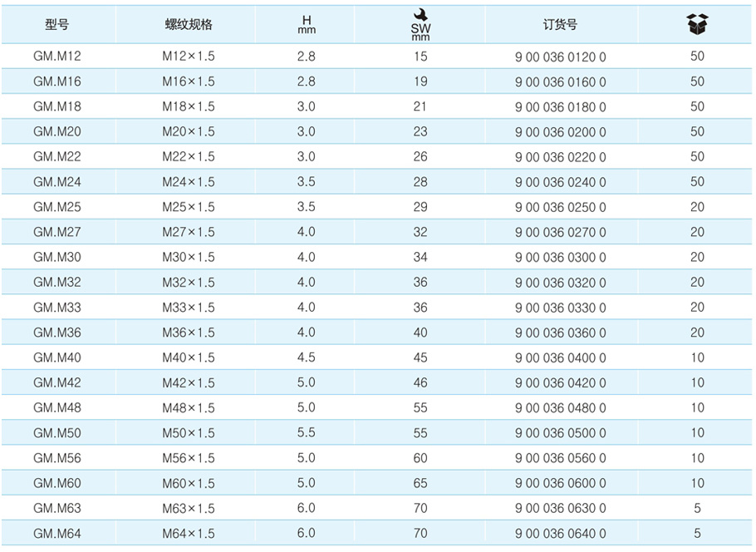The height and width of the screenshot is (552, 756).
Task: Click H value 6.0 in GM.M63 row
Action: click(x=307, y=508)
